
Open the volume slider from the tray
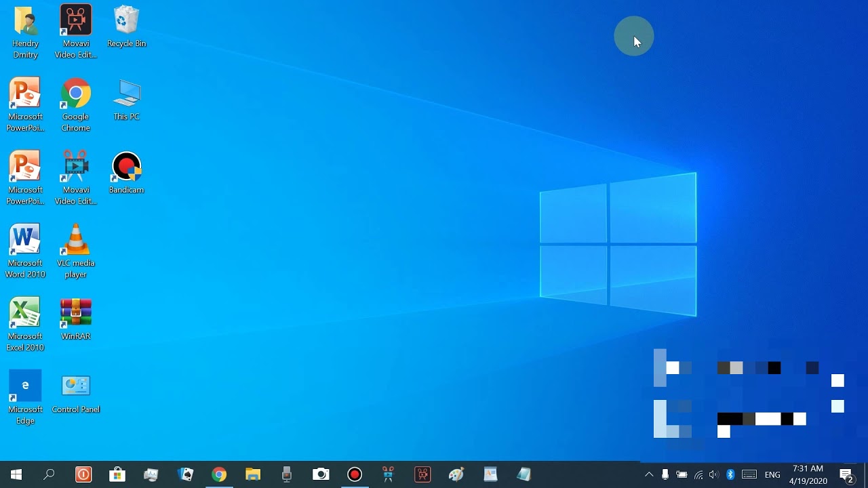pos(714,474)
